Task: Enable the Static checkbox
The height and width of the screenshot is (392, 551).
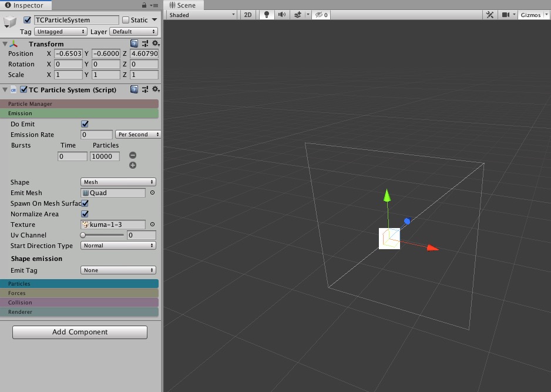Action: point(126,20)
